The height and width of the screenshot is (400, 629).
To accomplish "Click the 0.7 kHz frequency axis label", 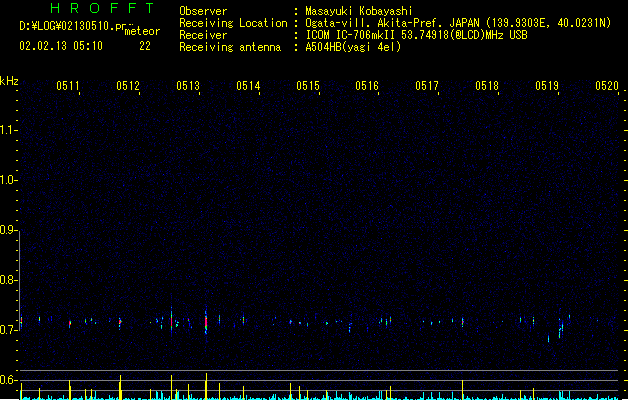I will point(8,330).
